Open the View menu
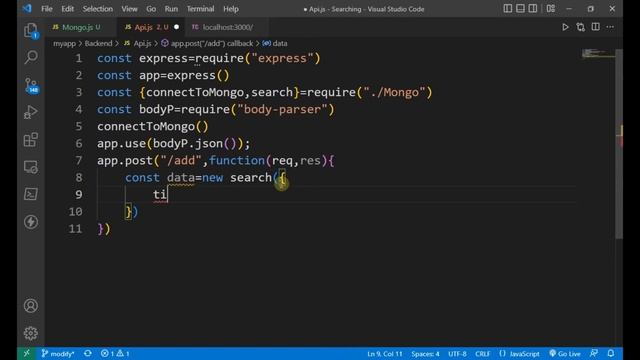 pyautogui.click(x=129, y=9)
